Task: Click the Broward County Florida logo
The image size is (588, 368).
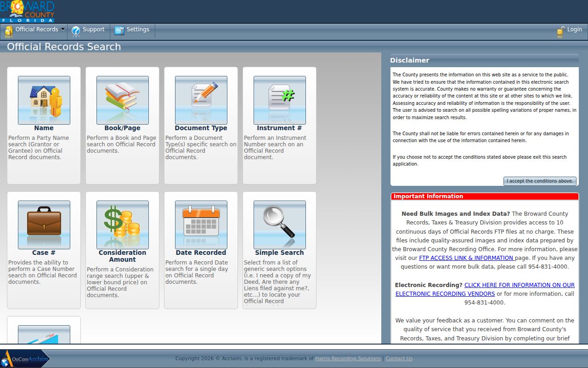Action: (x=27, y=11)
